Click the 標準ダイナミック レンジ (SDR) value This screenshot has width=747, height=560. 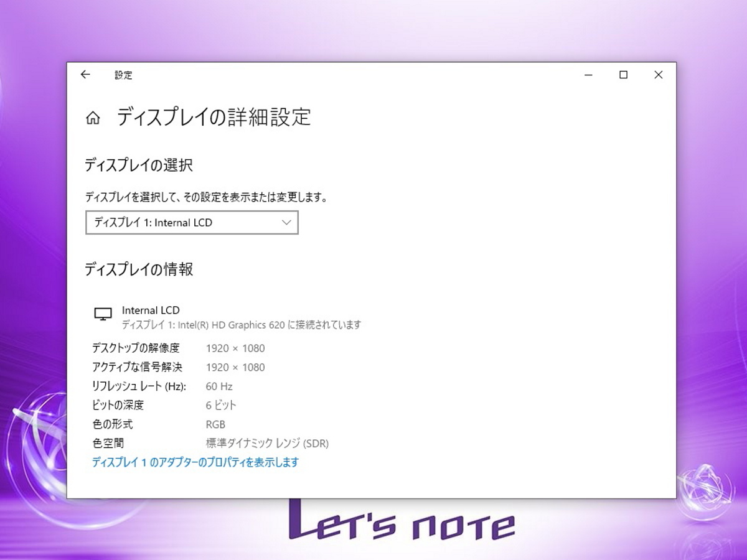pyautogui.click(x=267, y=444)
